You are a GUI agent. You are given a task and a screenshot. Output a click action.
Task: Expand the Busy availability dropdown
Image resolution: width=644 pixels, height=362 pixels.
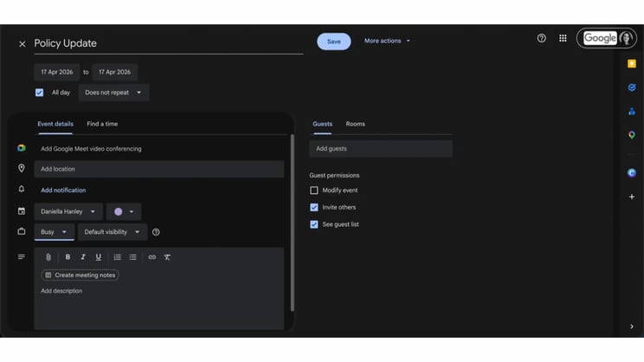click(x=54, y=232)
